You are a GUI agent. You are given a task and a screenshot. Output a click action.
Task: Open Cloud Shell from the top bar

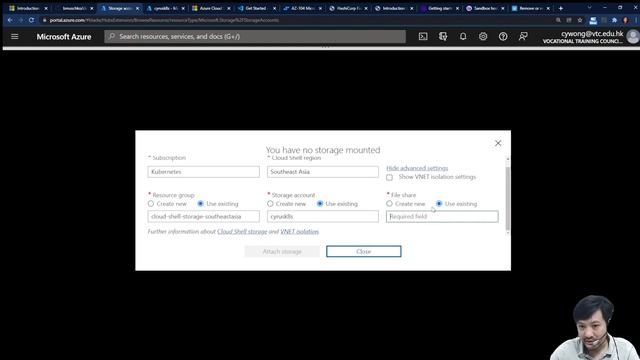click(x=423, y=37)
